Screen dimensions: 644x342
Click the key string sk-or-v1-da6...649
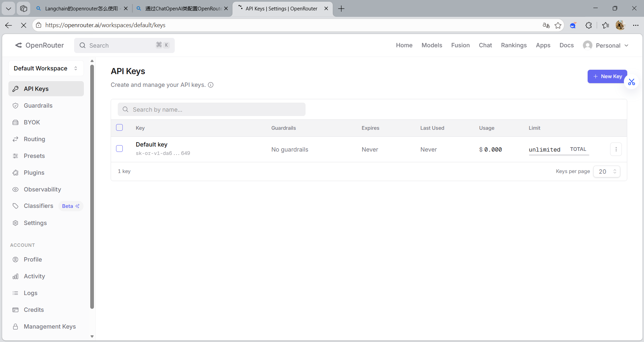163,153
